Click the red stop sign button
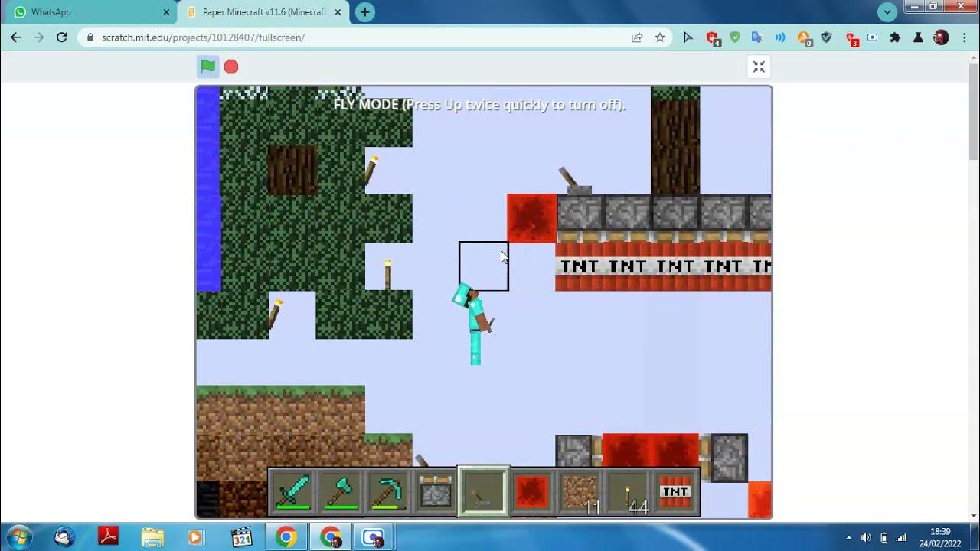Screen dimensions: 980x551 click(x=231, y=67)
